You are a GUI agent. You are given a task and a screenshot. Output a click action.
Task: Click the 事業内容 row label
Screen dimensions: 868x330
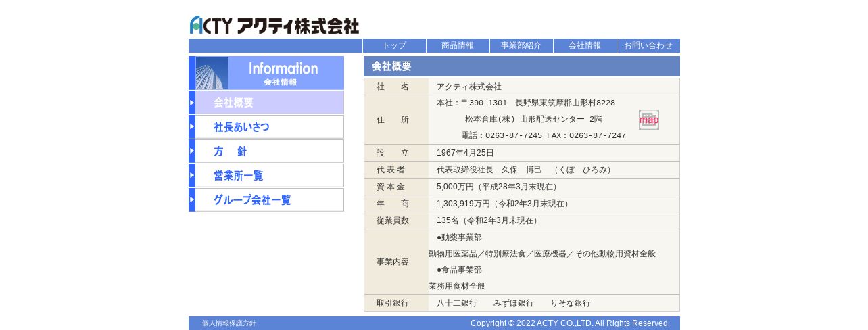[x=393, y=262]
